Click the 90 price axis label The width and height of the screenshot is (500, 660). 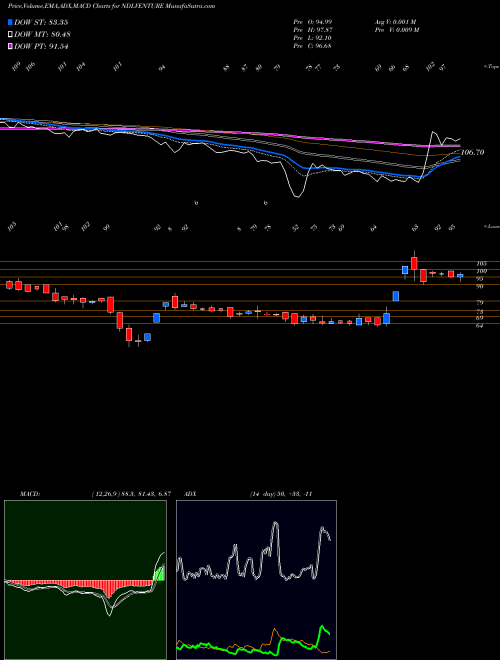point(480,286)
